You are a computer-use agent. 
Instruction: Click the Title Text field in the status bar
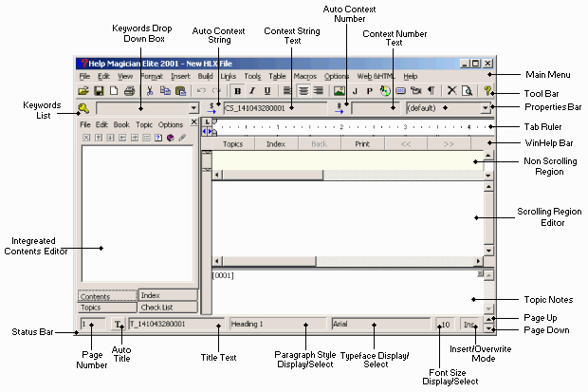click(175, 324)
